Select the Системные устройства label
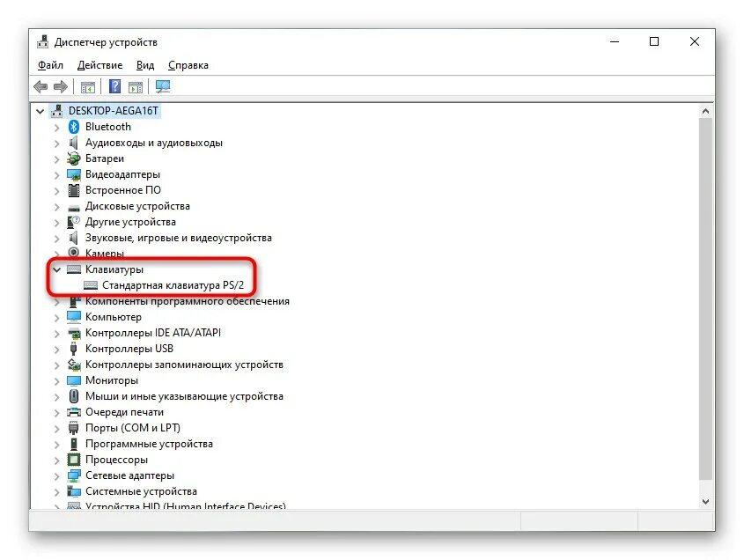Image resolution: width=744 pixels, height=560 pixels. coord(141,491)
